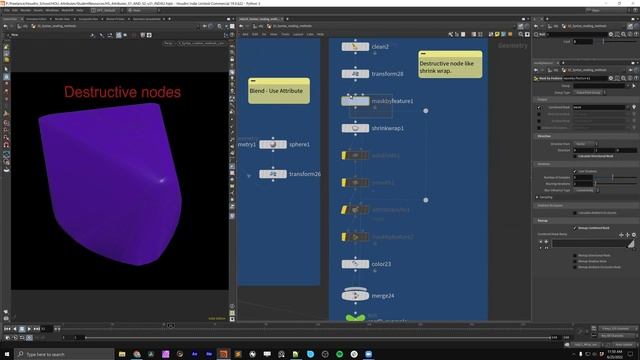Open the Render menu

click(25, 10)
